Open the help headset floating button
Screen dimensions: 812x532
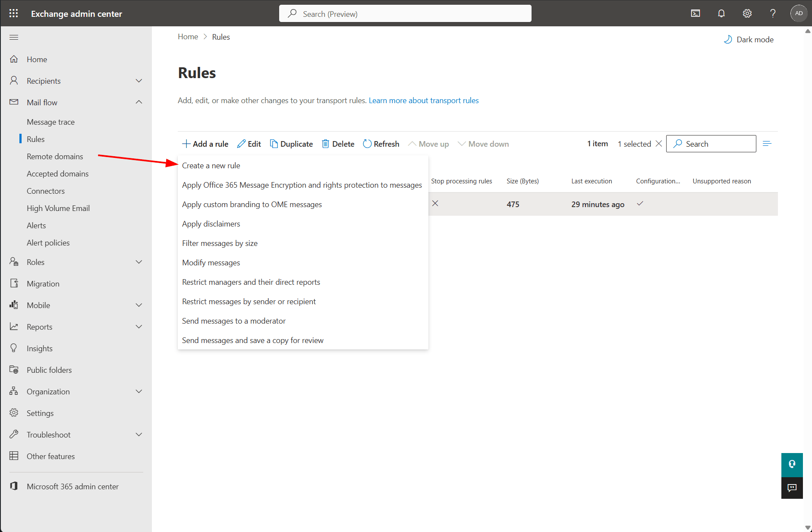792,465
